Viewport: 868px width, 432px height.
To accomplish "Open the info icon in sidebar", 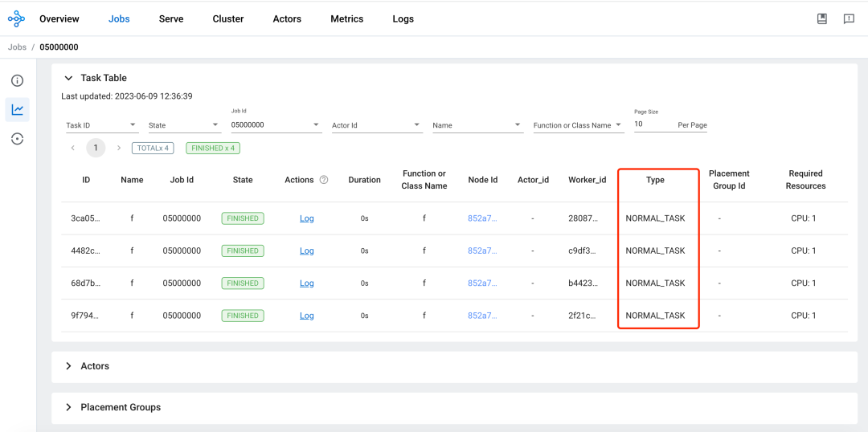I will [x=17, y=81].
